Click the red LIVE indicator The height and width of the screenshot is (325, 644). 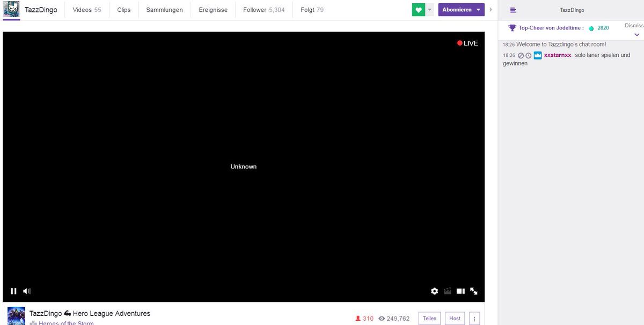pyautogui.click(x=467, y=43)
